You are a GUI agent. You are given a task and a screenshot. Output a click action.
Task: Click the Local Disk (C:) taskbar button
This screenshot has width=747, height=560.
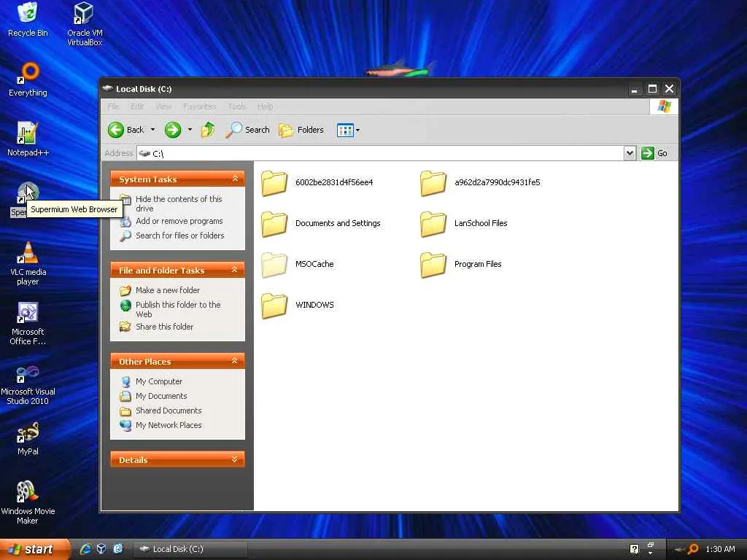[x=190, y=549]
